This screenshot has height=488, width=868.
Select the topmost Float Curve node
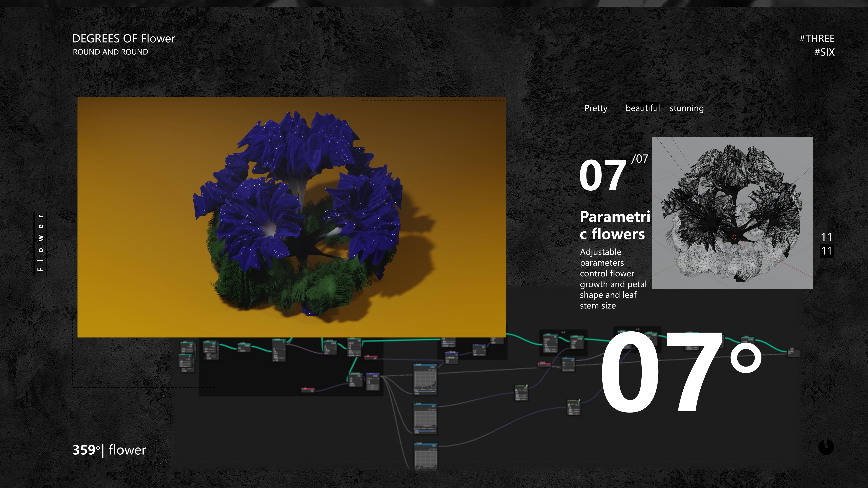pyautogui.click(x=425, y=365)
